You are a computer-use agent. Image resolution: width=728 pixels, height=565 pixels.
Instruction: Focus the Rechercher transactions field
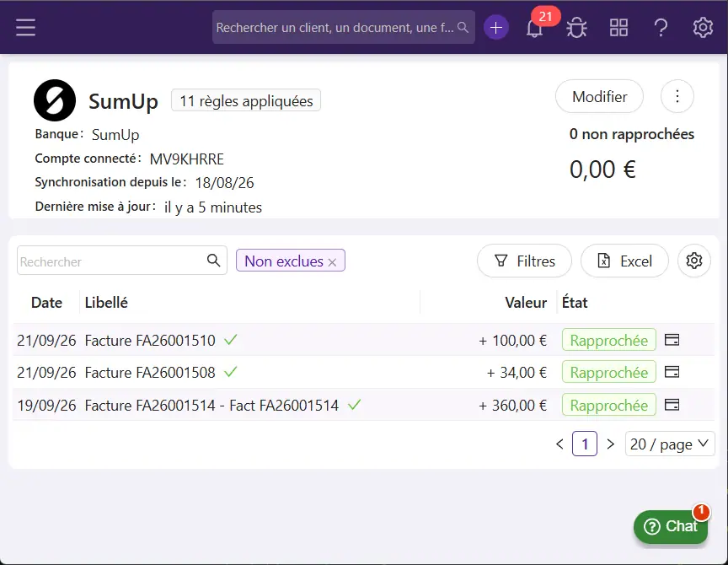(x=122, y=261)
